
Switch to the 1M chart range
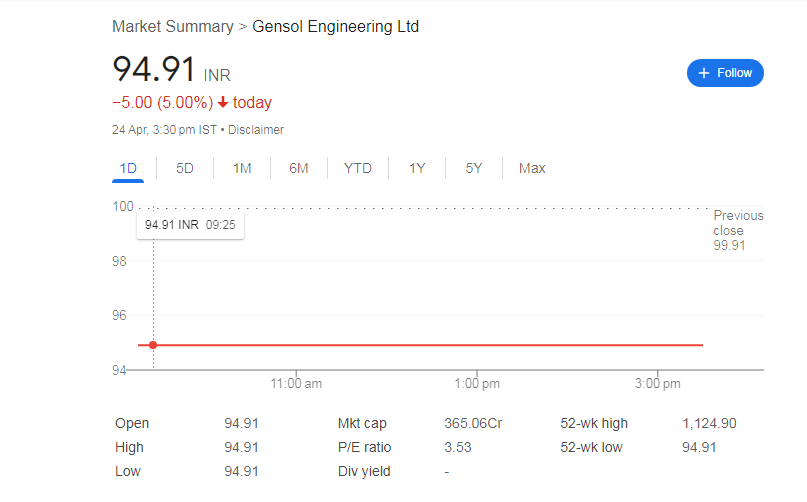pos(242,168)
